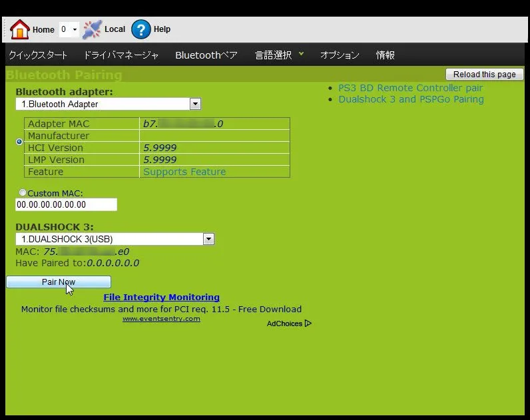The height and width of the screenshot is (420, 530).
Task: Expand the Bluetooth Adapter dropdown
Action: point(195,104)
